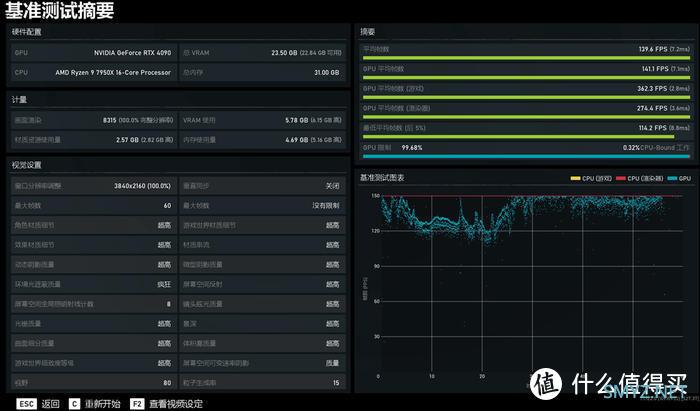Click red CPU (渲染器) legend swatch

coord(621,179)
